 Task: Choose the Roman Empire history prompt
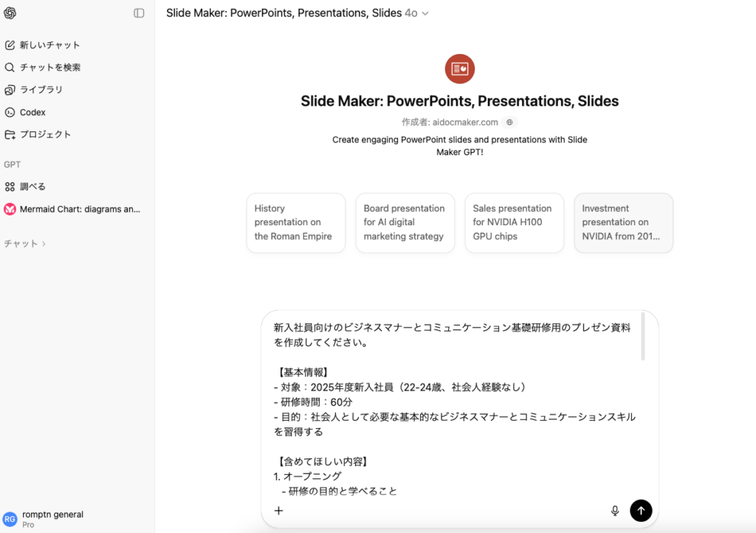[295, 223]
